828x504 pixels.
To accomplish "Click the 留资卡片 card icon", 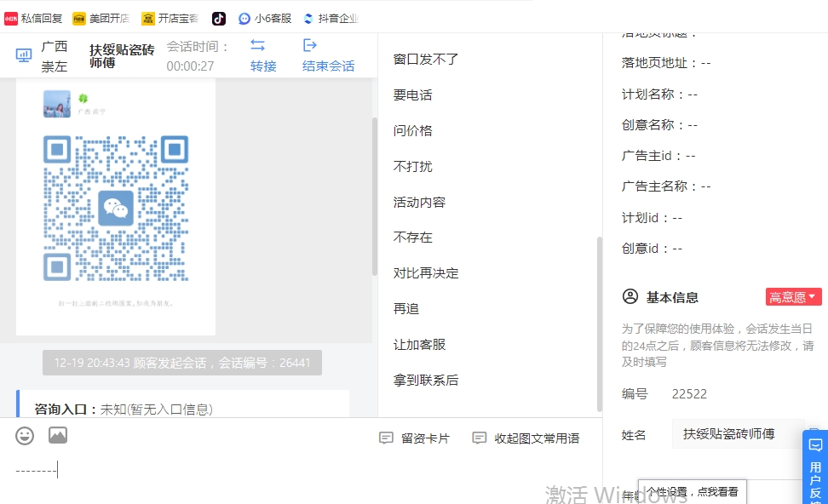I will [x=386, y=438].
